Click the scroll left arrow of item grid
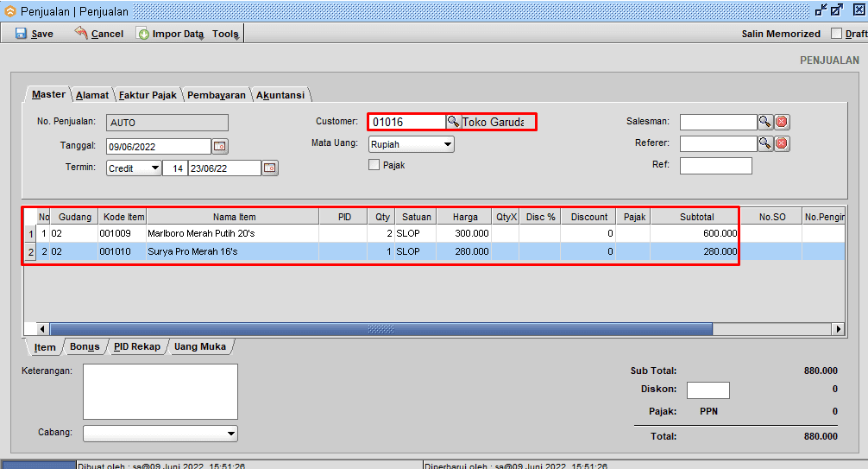Screen dimensions: 868x469 pyautogui.click(x=42, y=329)
